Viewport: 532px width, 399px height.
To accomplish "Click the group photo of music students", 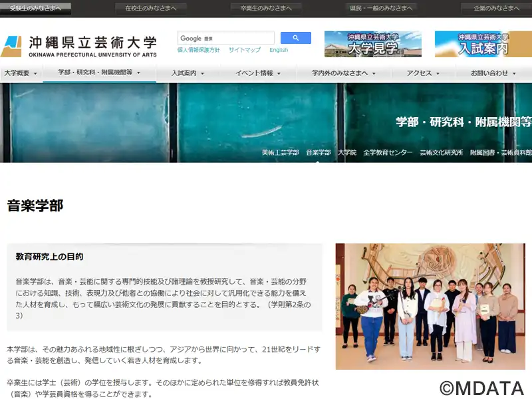I will 430,307.
